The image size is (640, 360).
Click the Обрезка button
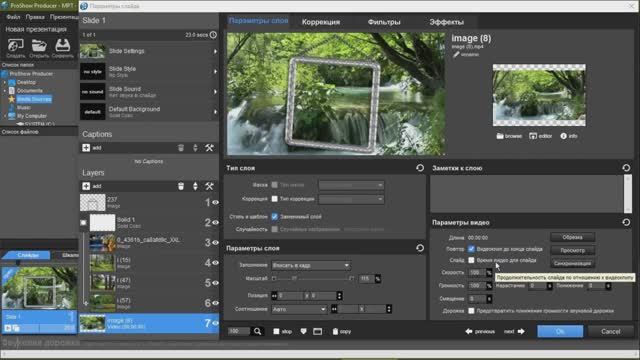click(572, 237)
